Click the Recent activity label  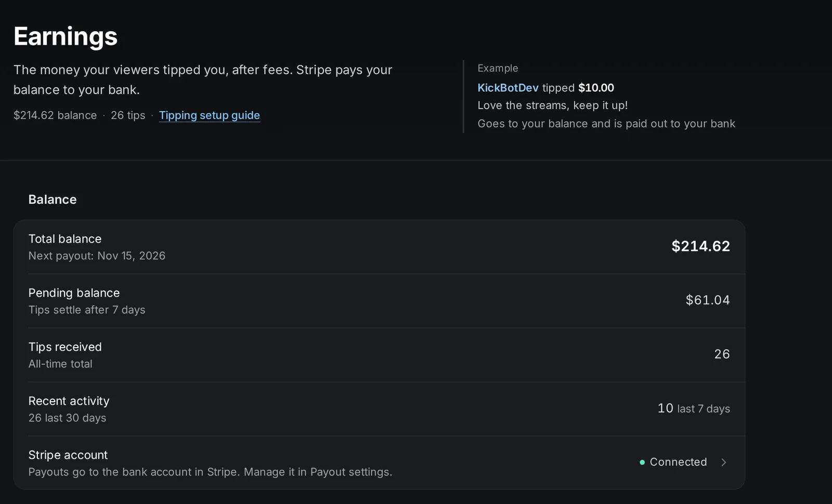(69, 401)
